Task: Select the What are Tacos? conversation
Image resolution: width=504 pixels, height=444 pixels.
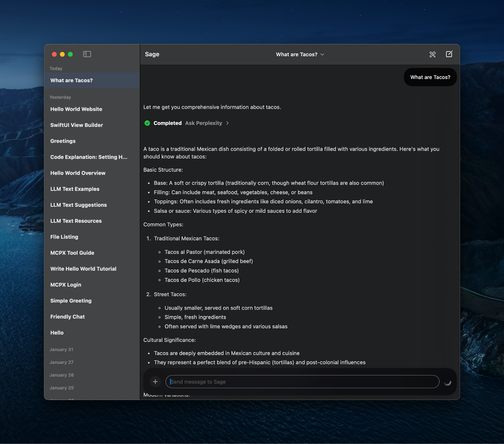Action: click(x=92, y=80)
